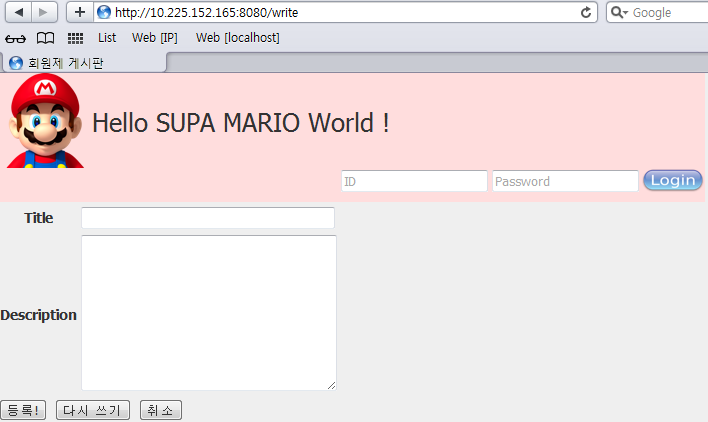Screen dimensions: 708x422
Task: Reload the page using refresh icon
Action: (586, 13)
